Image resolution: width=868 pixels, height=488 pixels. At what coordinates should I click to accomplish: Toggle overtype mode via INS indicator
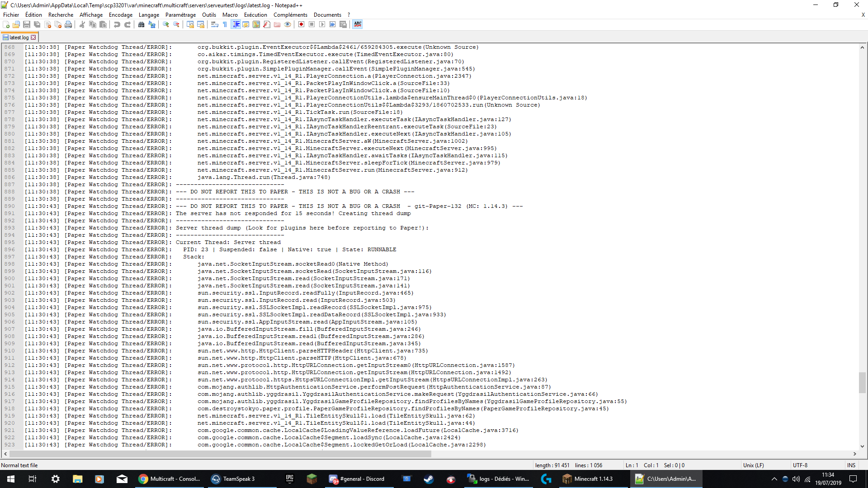pos(851,465)
